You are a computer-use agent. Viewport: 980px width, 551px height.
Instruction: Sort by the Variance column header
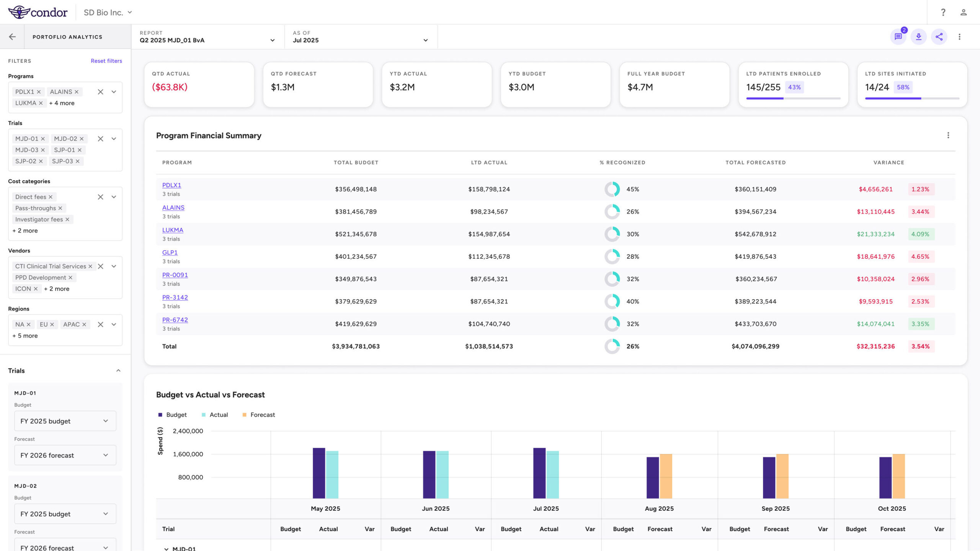[889, 163]
